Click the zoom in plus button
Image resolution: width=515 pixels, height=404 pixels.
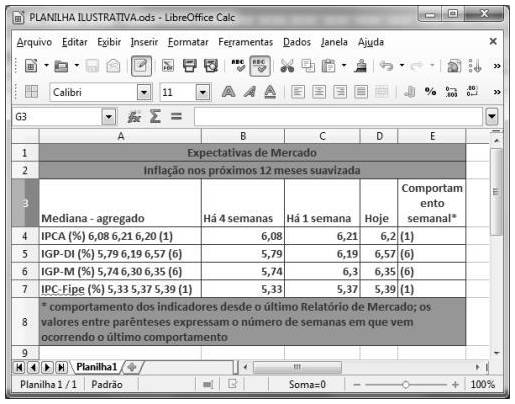pyautogui.click(x=455, y=385)
